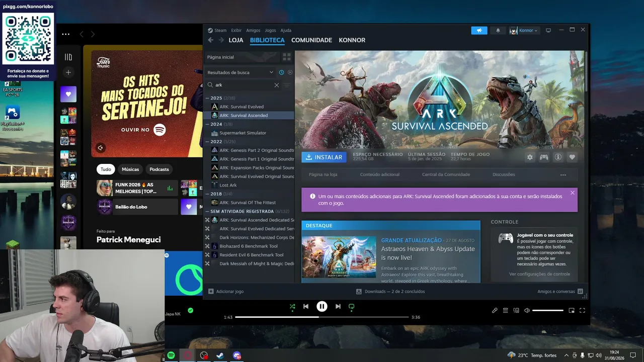Collapse the 2025 library group
Viewport: 644px width, 362px height.
(207, 98)
